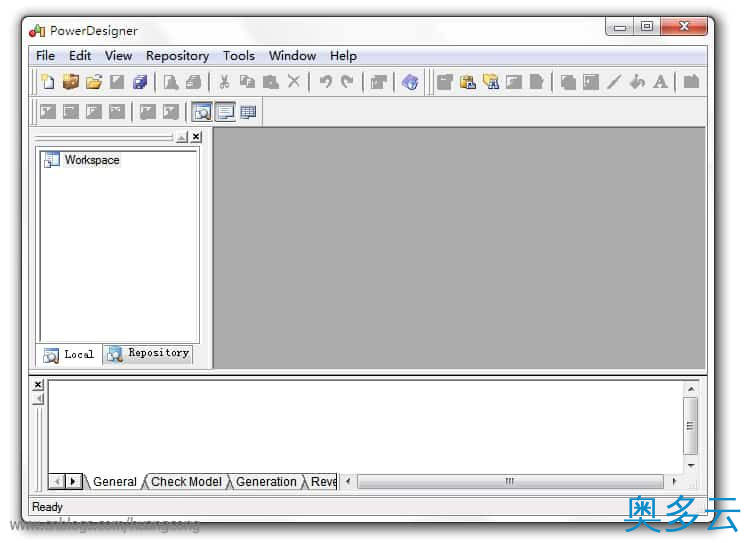The image size is (751, 543).
Task: Click the letter A text font icon
Action: coord(660,82)
